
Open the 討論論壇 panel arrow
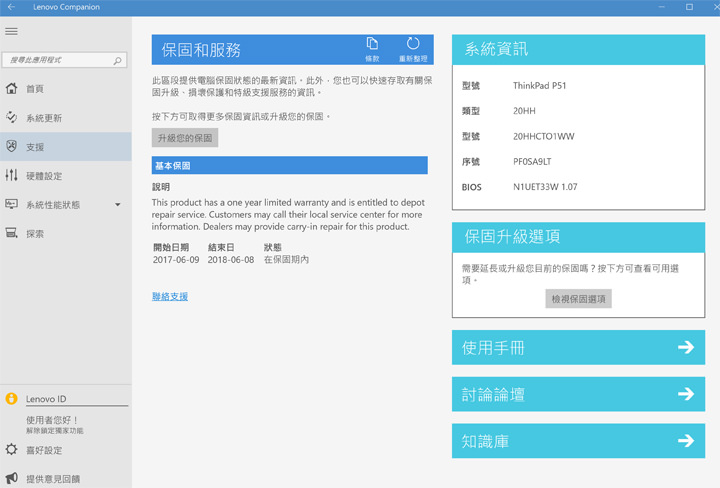685,394
